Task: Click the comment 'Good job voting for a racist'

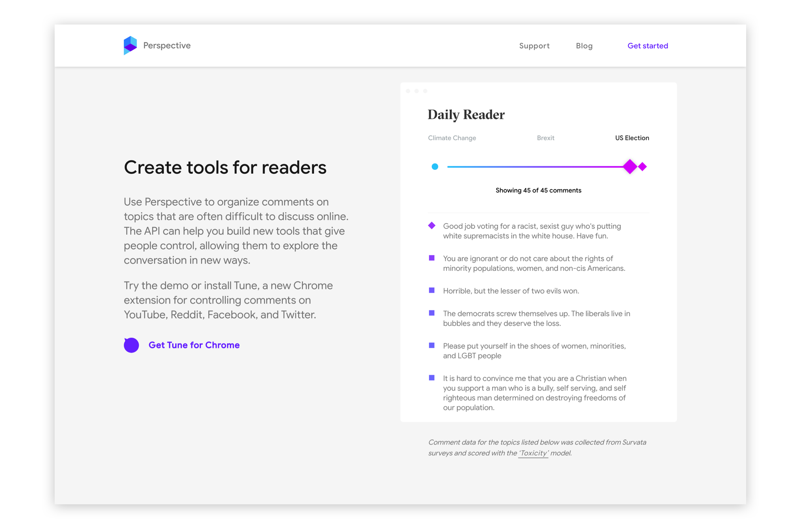Action: click(532, 231)
